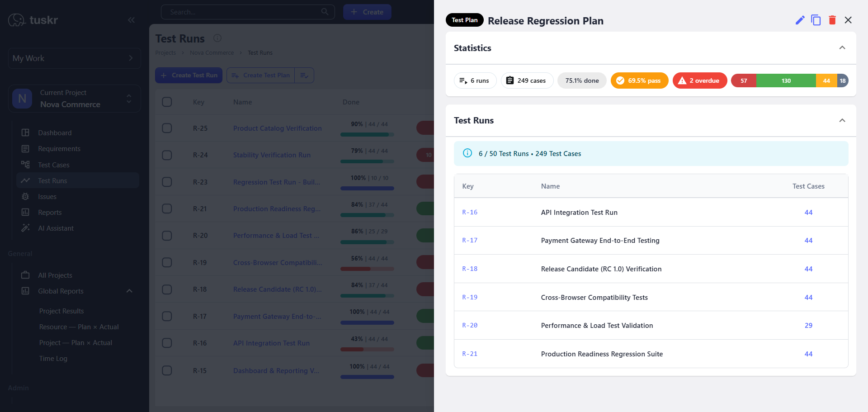Click the green 130 passed status segment
868x412 pixels.
tap(786, 81)
